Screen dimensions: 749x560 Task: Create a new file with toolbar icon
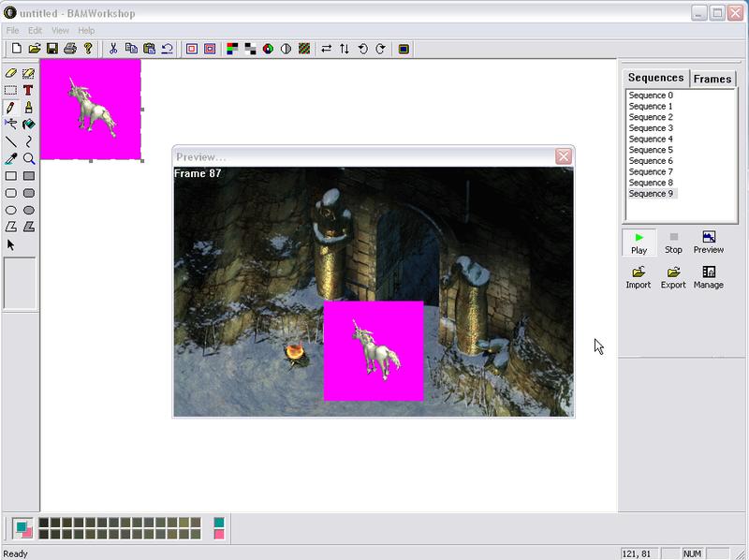(x=16, y=49)
